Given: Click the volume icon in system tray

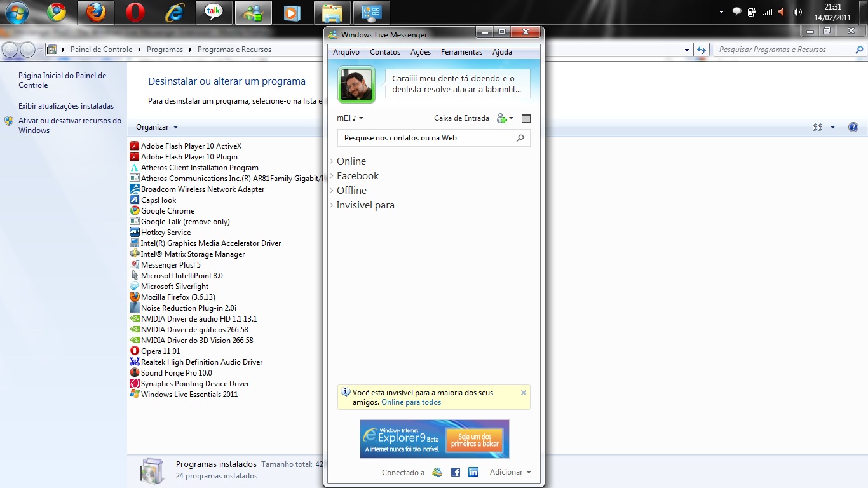Looking at the screenshot, I should [x=797, y=12].
